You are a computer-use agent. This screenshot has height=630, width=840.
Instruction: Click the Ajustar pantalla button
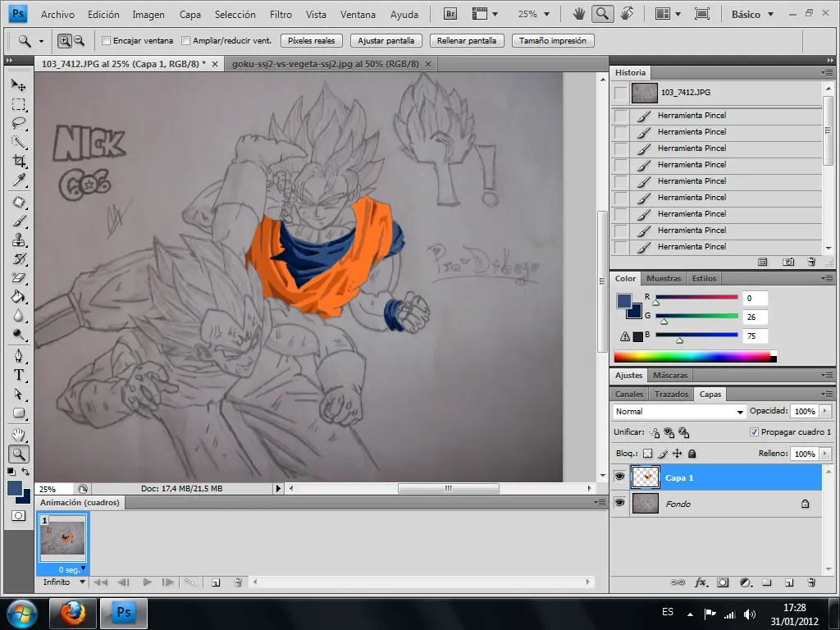tap(386, 41)
